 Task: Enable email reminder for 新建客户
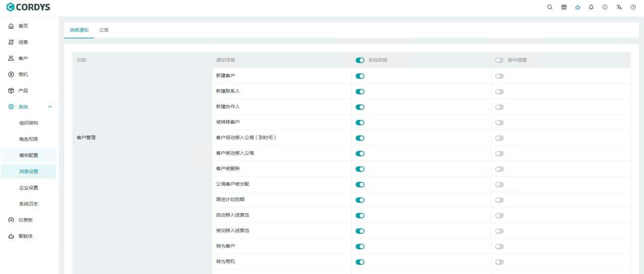click(x=499, y=76)
